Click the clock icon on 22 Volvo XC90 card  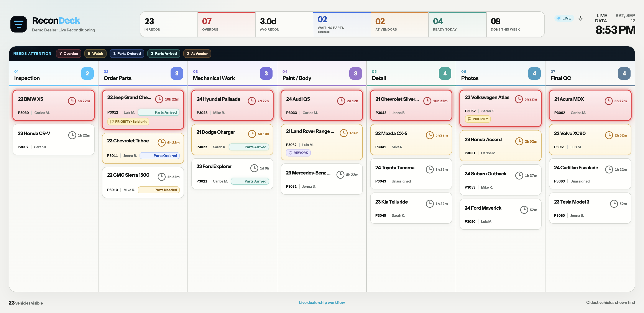click(609, 135)
